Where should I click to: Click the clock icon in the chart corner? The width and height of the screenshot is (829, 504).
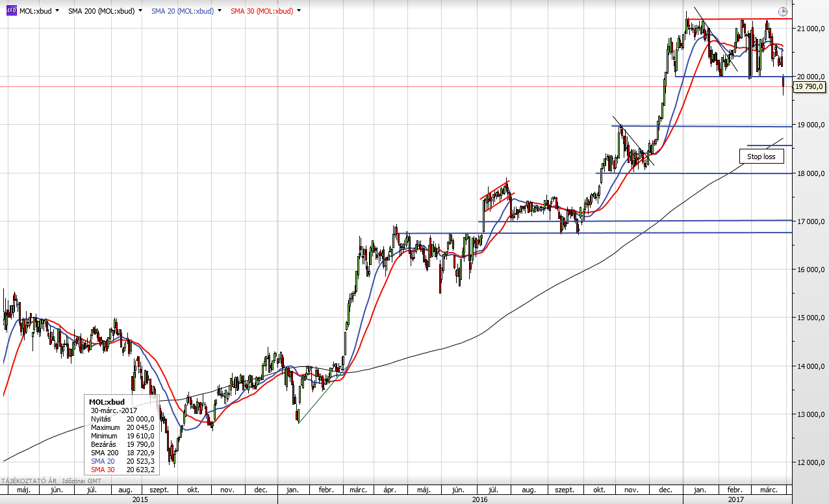(x=782, y=12)
